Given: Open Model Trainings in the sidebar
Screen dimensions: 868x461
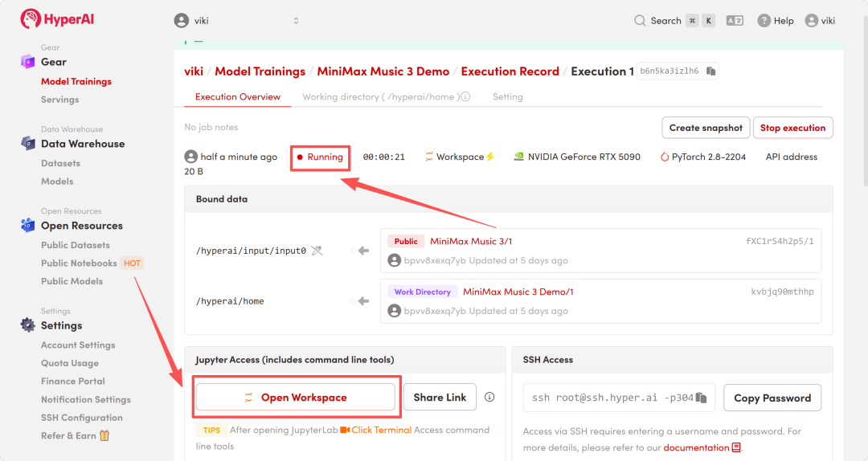Looking at the screenshot, I should pos(76,81).
